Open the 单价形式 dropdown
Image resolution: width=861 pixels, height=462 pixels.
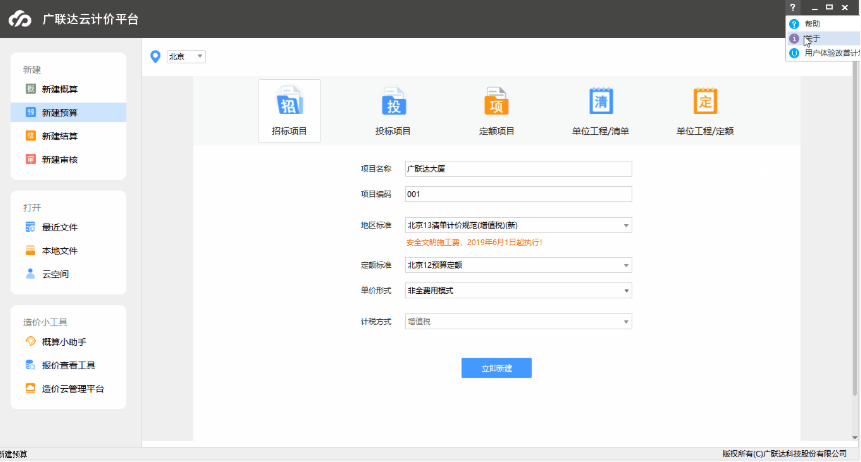point(518,290)
